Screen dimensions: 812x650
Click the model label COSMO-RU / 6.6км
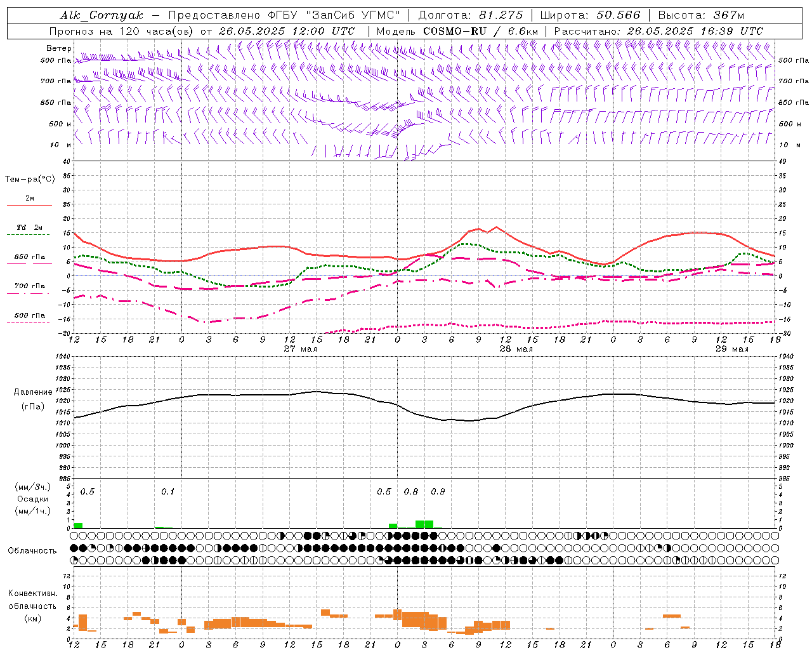[x=480, y=31]
